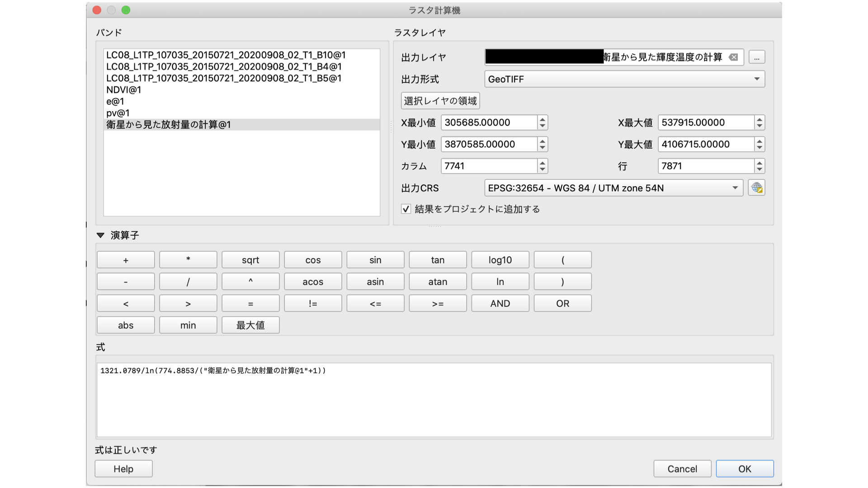This screenshot has height=488, width=868.
Task: Select pv@1 band
Action: point(241,113)
